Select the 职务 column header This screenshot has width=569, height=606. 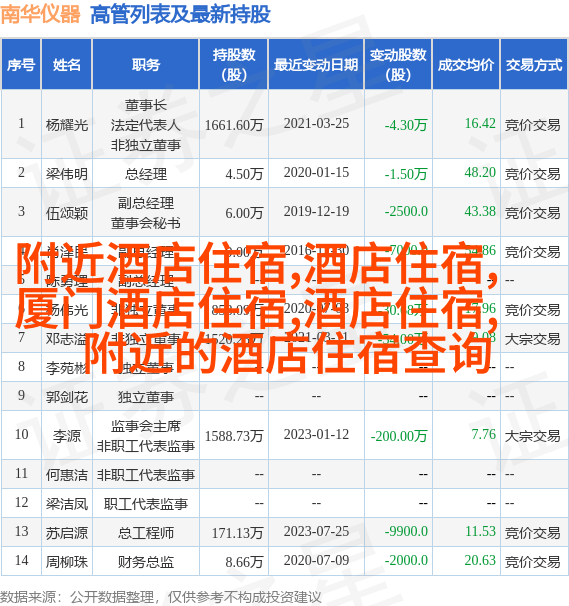point(146,64)
